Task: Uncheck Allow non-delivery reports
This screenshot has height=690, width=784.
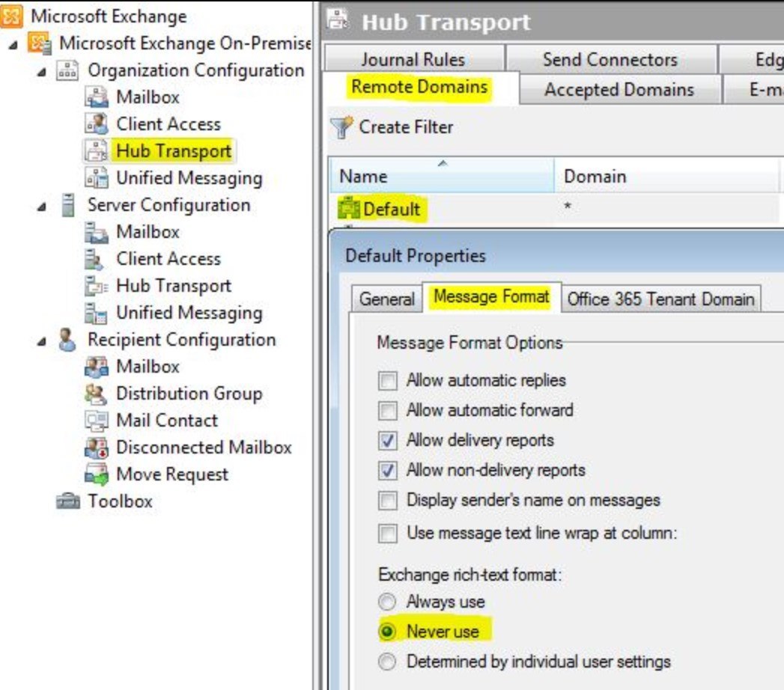Action: click(x=387, y=471)
